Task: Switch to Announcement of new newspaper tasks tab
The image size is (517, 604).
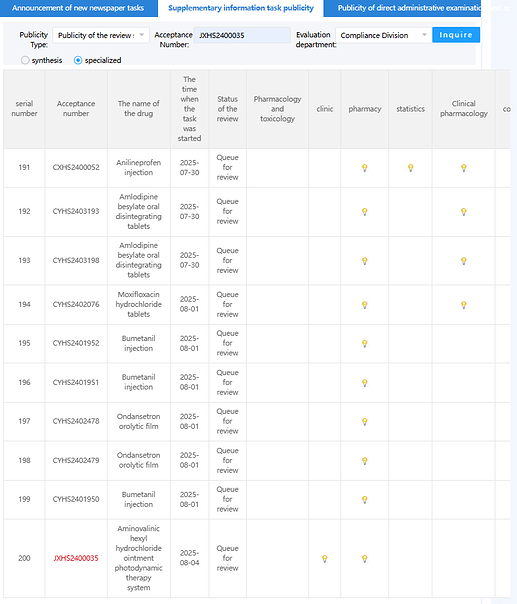Action: [78, 8]
